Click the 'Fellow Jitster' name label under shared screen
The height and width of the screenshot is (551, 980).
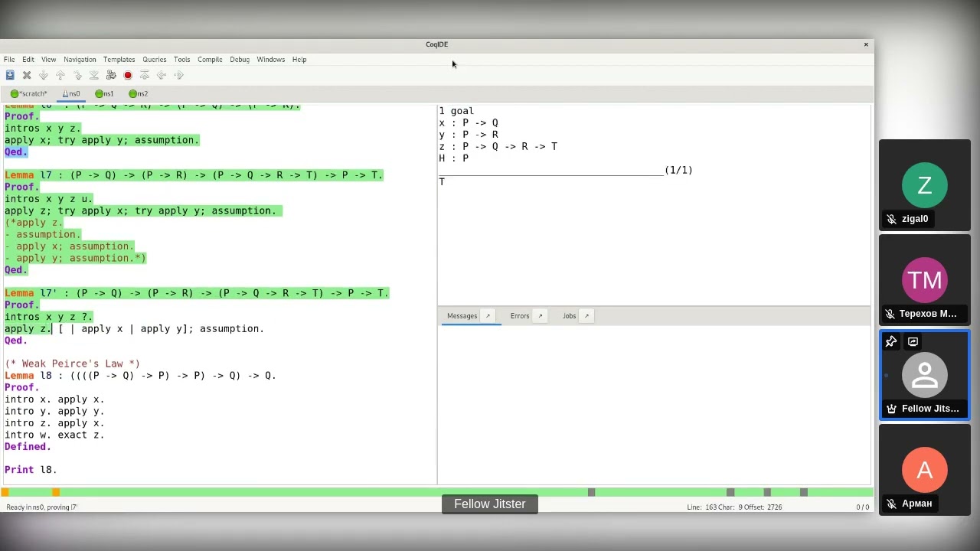490,504
